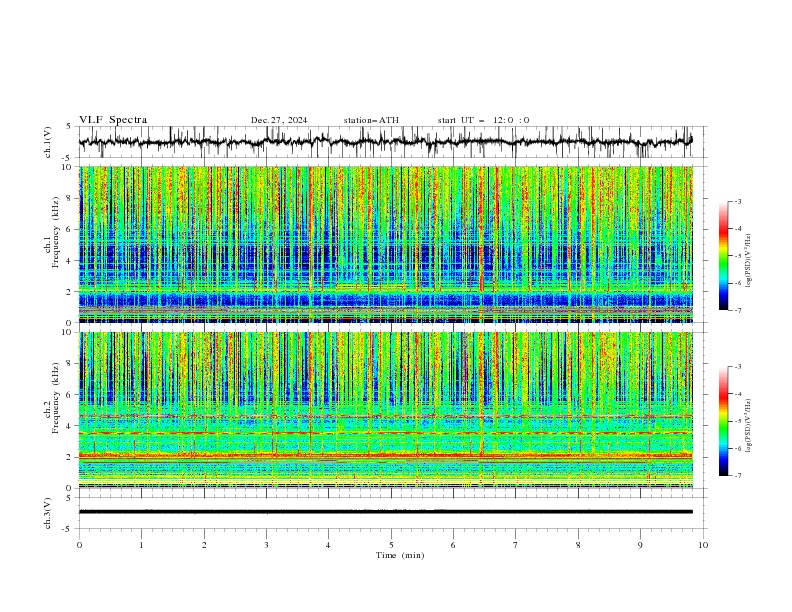
Task: Click the "3" tick on the time axis
Action: 267,545
